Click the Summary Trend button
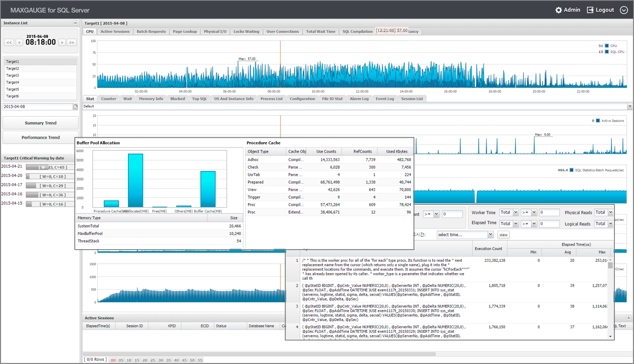This screenshot has height=364, width=634. tap(40, 123)
